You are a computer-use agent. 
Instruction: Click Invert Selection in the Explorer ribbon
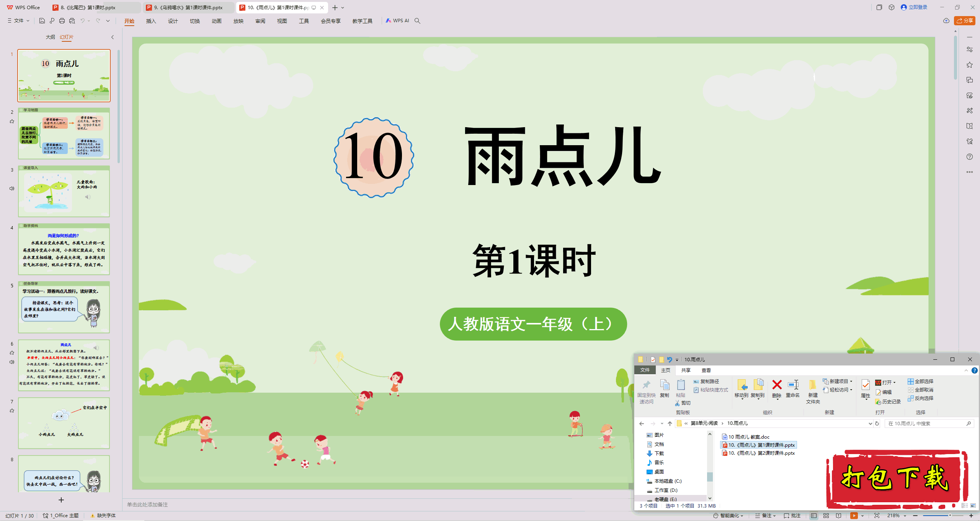(920, 398)
